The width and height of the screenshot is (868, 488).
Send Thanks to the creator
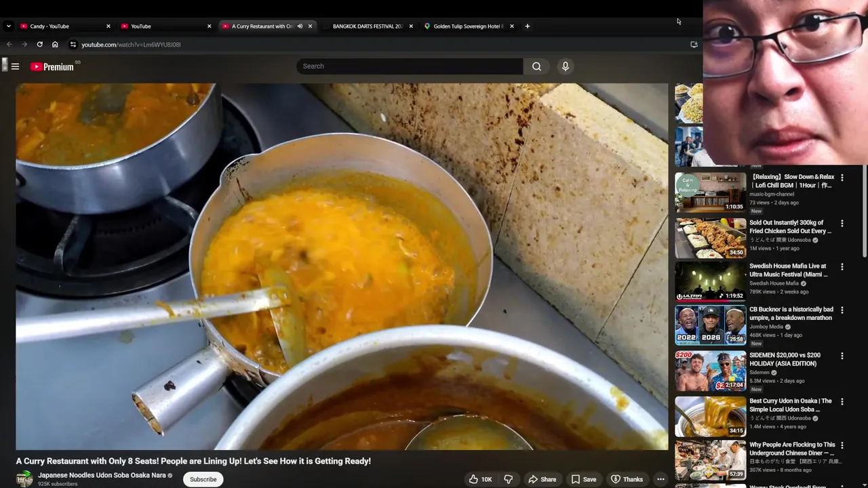627,479
